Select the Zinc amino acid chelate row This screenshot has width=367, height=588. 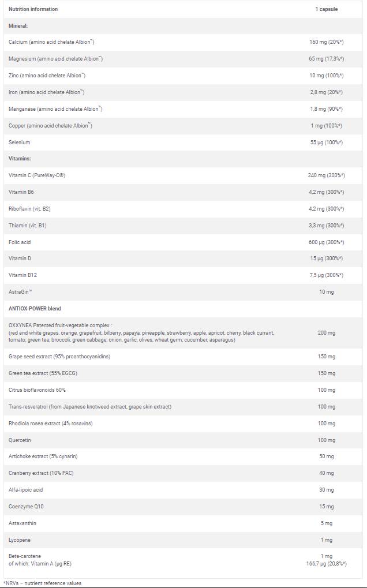[x=47, y=76]
